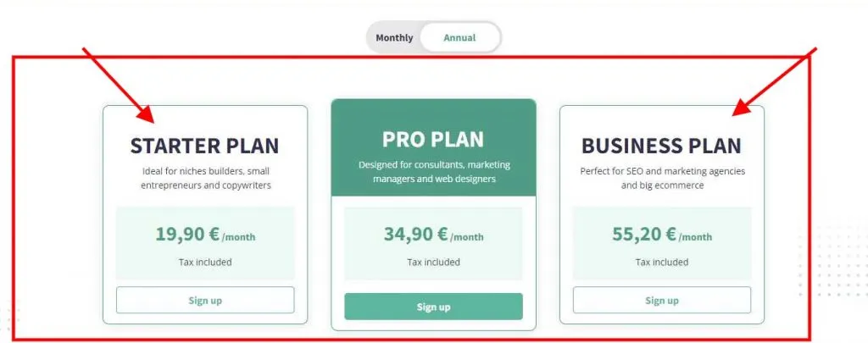Screen dimensions: 868x343
Task: Click "Tax included" under the Business price
Action: 661,262
